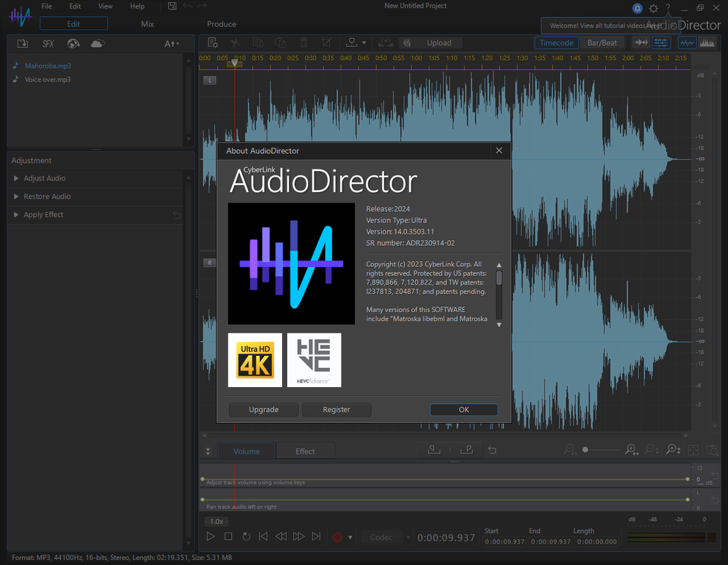Open the File menu
Image resolution: width=728 pixels, height=565 pixels.
click(x=47, y=6)
